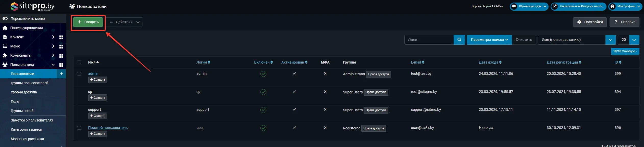
Task: Select Уровни доступа in sidebar
Action: [24, 92]
